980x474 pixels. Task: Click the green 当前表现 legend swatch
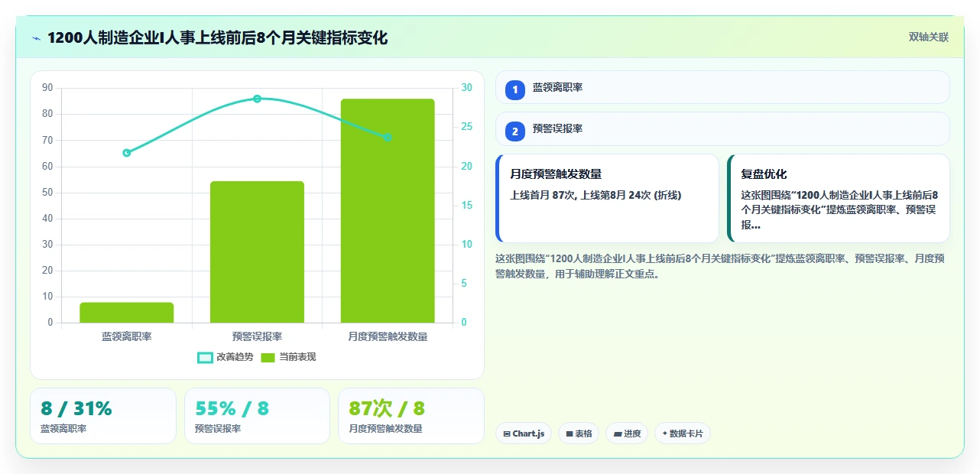(x=268, y=357)
